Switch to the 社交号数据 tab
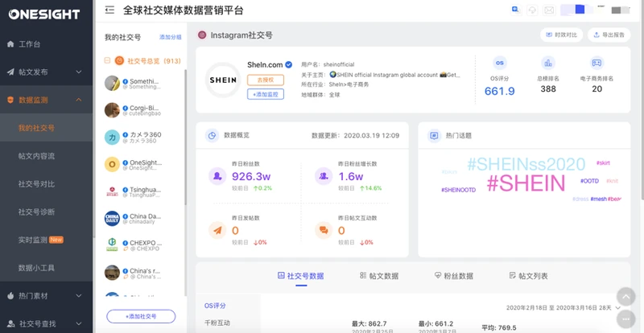The image size is (644, 333). (301, 276)
